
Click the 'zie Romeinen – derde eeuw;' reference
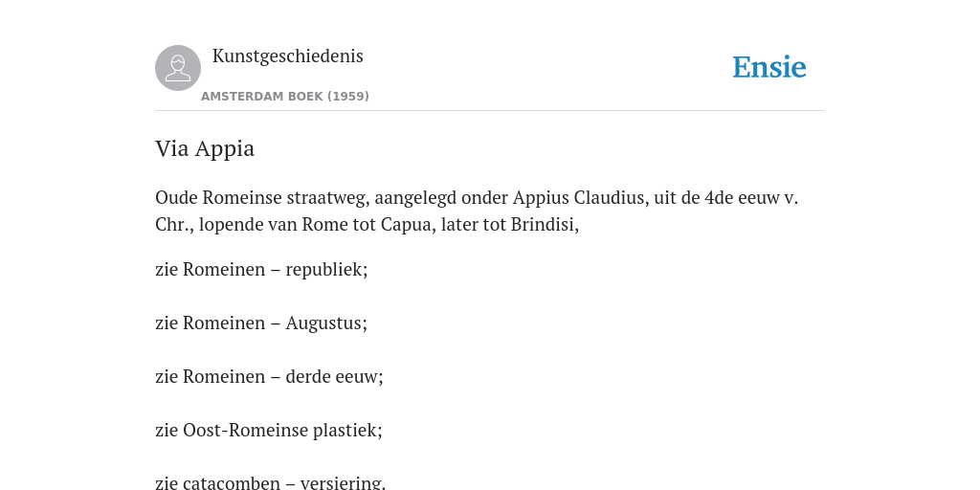(x=269, y=377)
